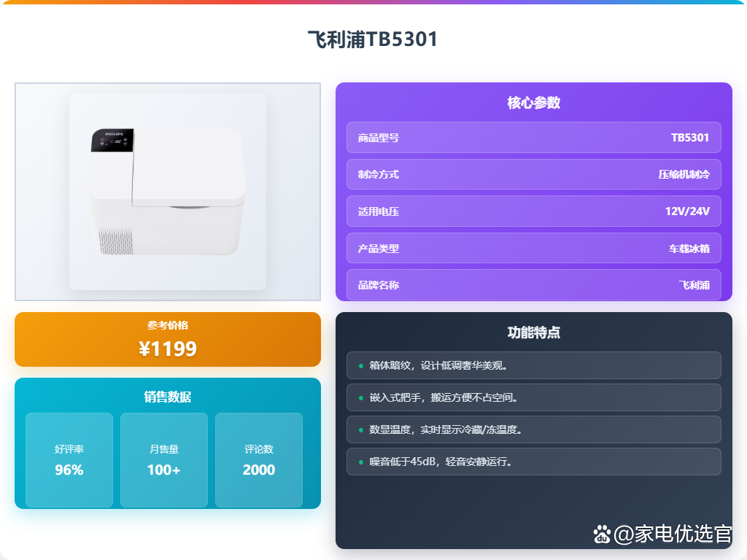
Task: Open the 好评率 96% stat tile
Action: click(x=69, y=460)
